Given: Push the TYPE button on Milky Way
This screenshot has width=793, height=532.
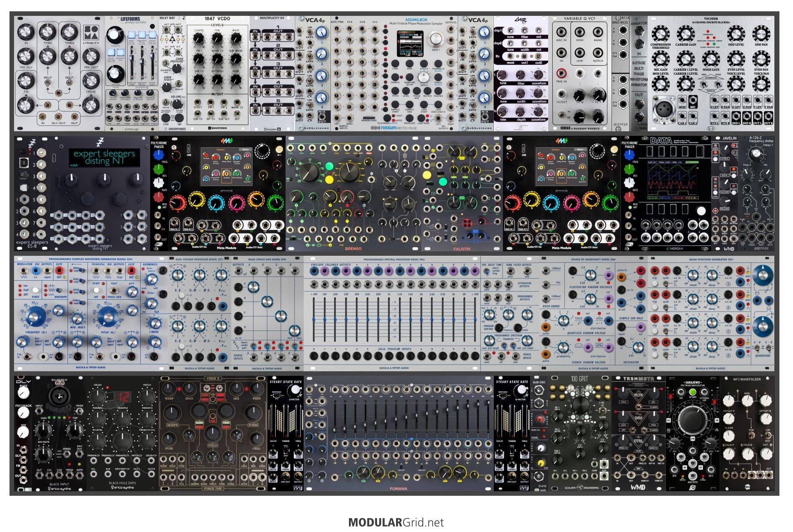Looking at the screenshot, I should 166,119.
